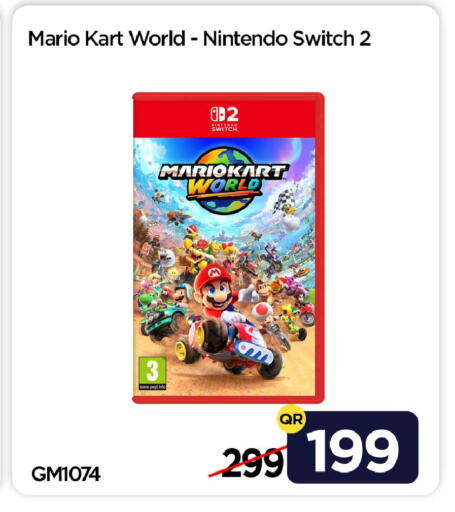The width and height of the screenshot is (455, 512).
Task: Click the yellow QR currency badge
Action: tap(292, 419)
